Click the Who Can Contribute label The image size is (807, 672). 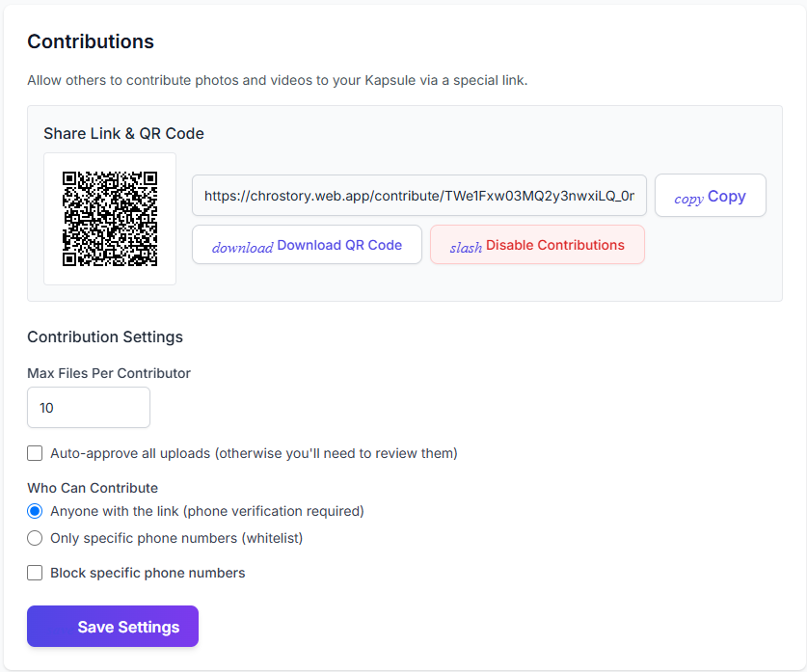[x=93, y=488]
